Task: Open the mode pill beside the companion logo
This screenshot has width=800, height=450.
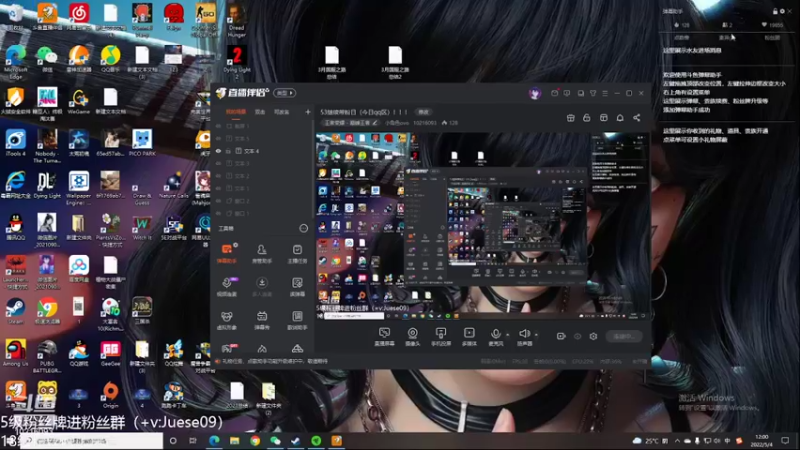Action: click(285, 93)
